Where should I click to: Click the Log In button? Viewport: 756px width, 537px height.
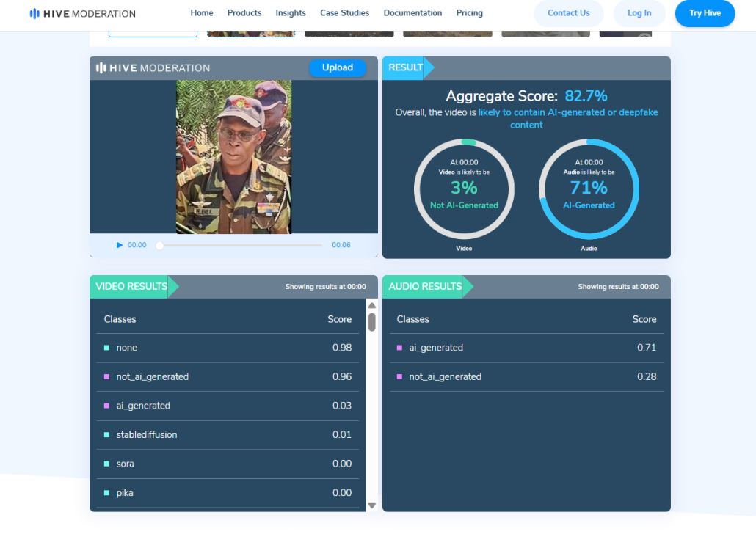pyautogui.click(x=639, y=13)
